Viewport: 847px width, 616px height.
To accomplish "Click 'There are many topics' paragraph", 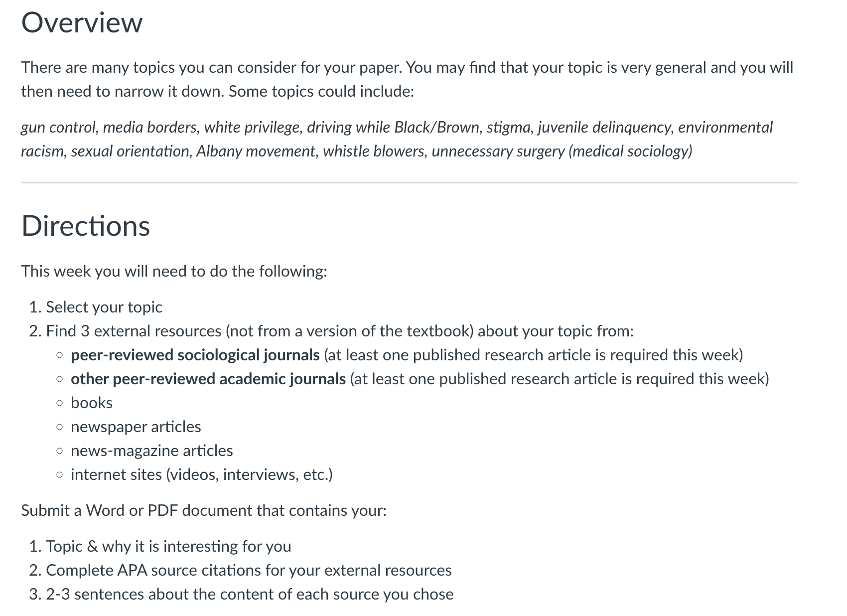I will (x=407, y=80).
